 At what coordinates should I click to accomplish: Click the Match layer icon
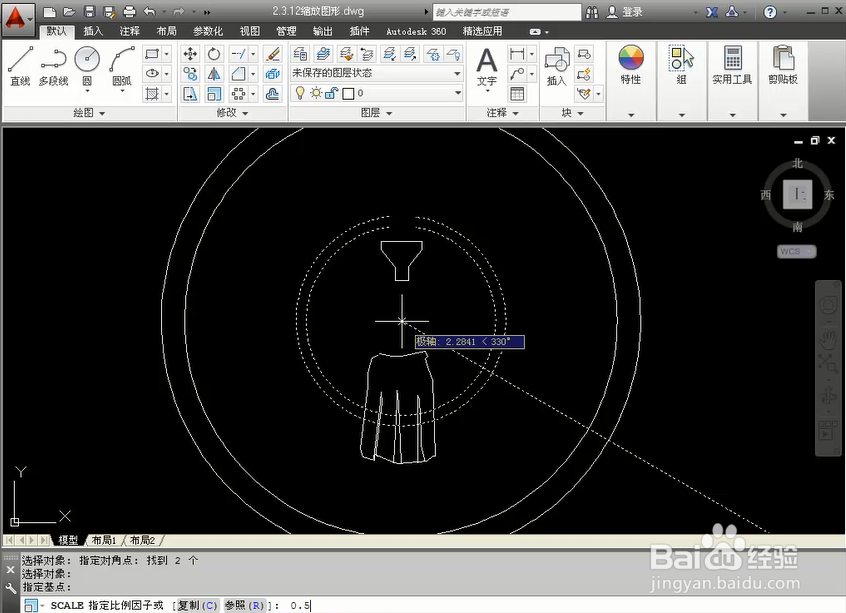click(x=346, y=54)
